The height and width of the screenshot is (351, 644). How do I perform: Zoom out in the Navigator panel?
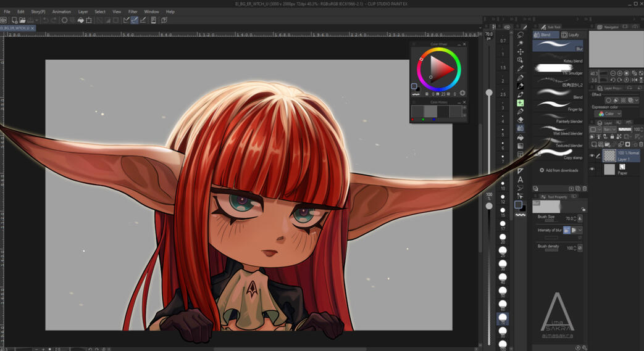(x=613, y=73)
